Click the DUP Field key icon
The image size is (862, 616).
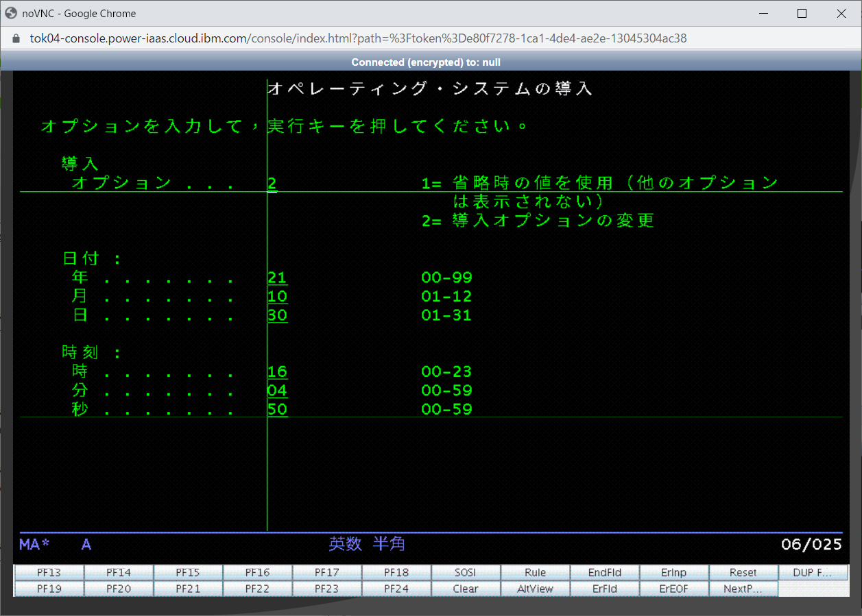click(813, 572)
